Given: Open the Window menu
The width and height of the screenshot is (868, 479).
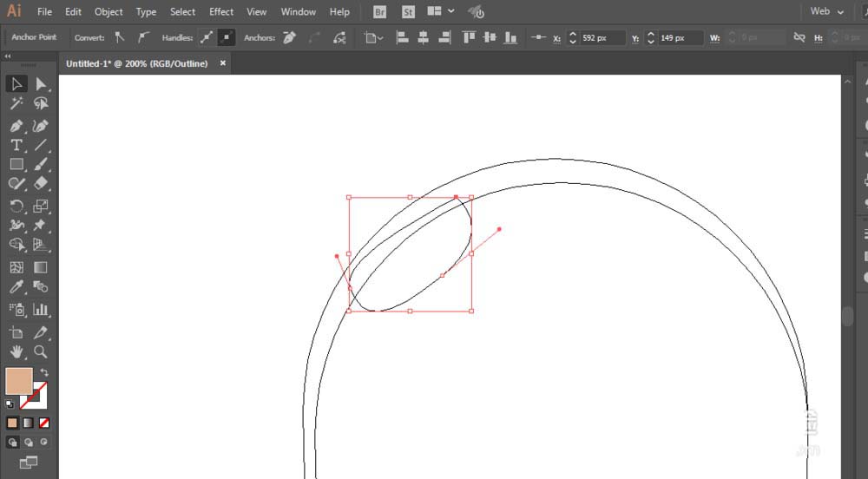Looking at the screenshot, I should tap(299, 11).
